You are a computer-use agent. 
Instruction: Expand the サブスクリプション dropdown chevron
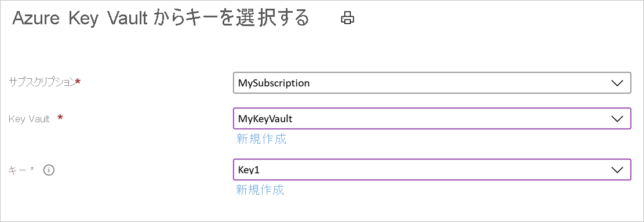pyautogui.click(x=617, y=83)
